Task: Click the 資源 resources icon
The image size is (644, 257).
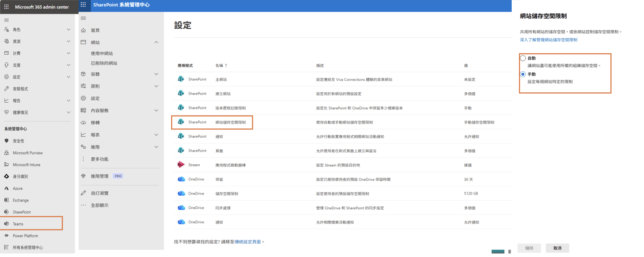Action: [x=6, y=41]
